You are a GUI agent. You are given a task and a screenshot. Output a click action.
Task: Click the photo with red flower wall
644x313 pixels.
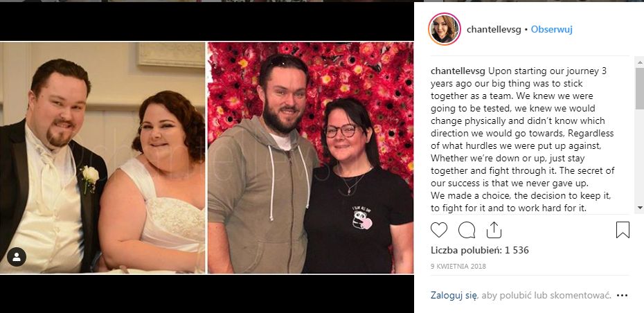[310, 158]
